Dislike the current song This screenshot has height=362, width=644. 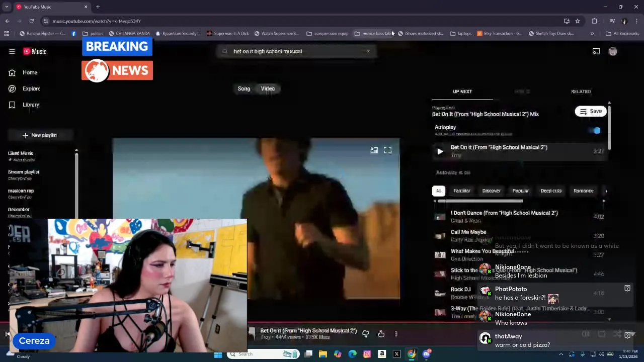pos(366,334)
